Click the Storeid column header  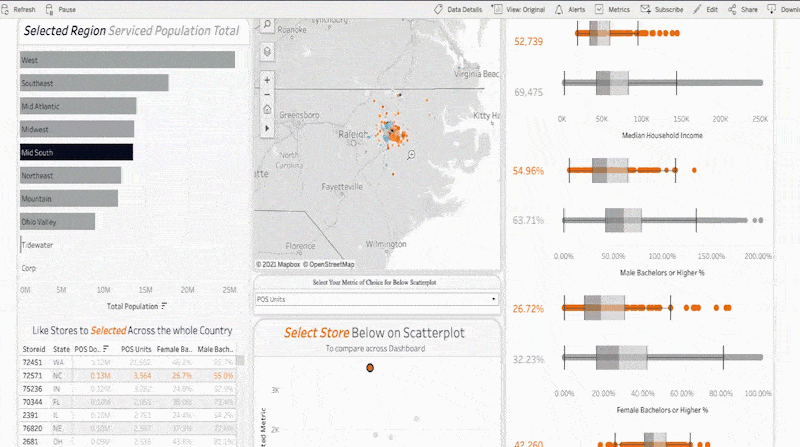pyautogui.click(x=34, y=349)
